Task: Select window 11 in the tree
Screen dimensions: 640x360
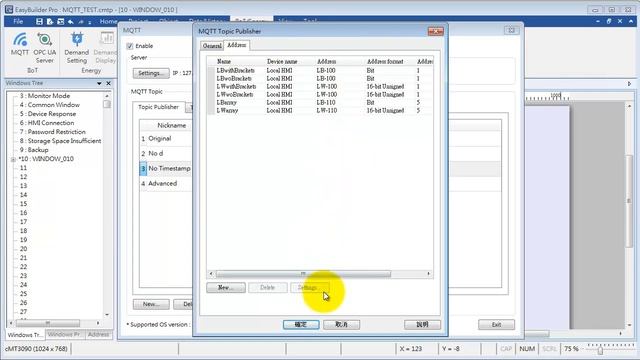Action: click(23, 168)
